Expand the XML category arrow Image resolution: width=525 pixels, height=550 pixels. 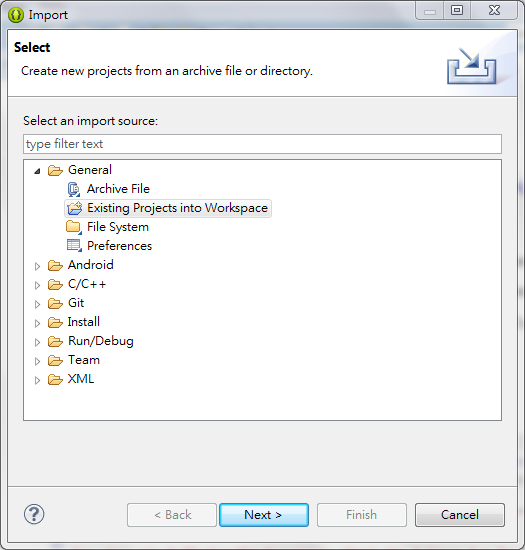click(x=37, y=380)
